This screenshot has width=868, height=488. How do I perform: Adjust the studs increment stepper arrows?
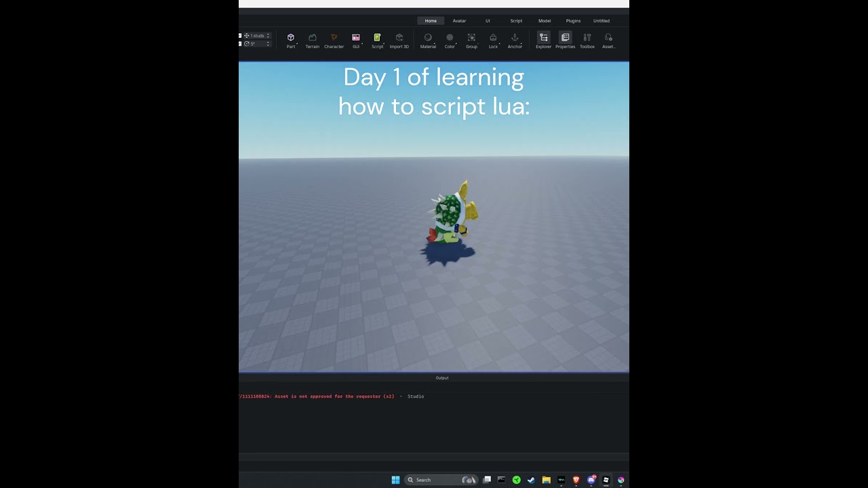[x=268, y=36]
